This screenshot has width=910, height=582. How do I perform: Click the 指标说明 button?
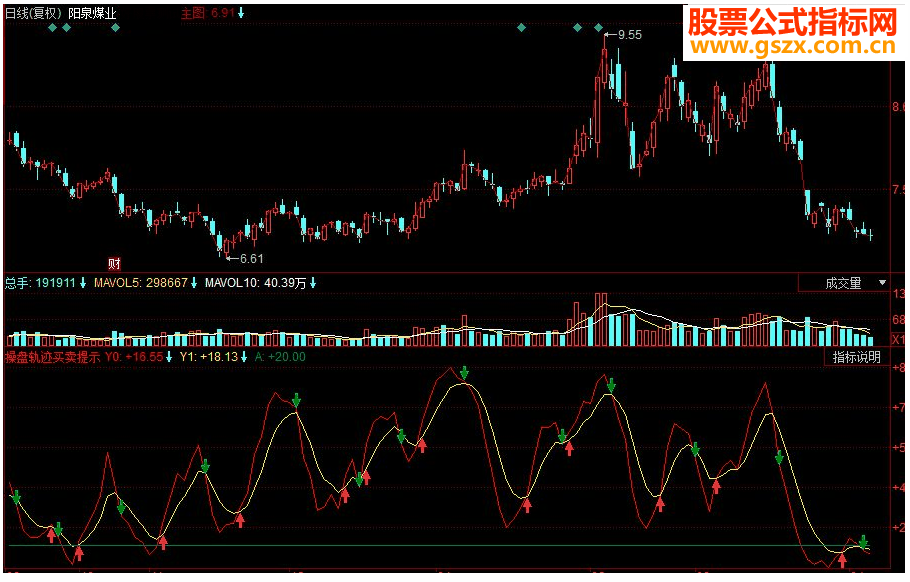[857, 357]
